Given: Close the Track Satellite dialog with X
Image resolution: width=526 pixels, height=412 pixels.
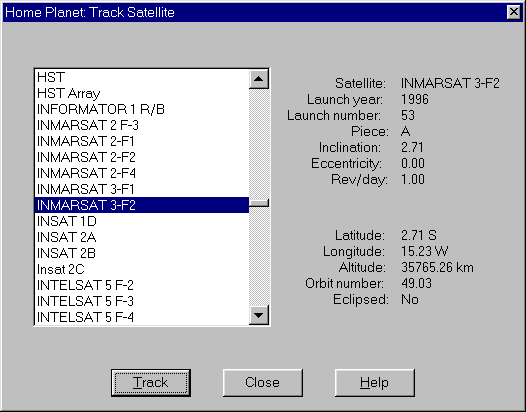Looking at the screenshot, I should [x=514, y=12].
